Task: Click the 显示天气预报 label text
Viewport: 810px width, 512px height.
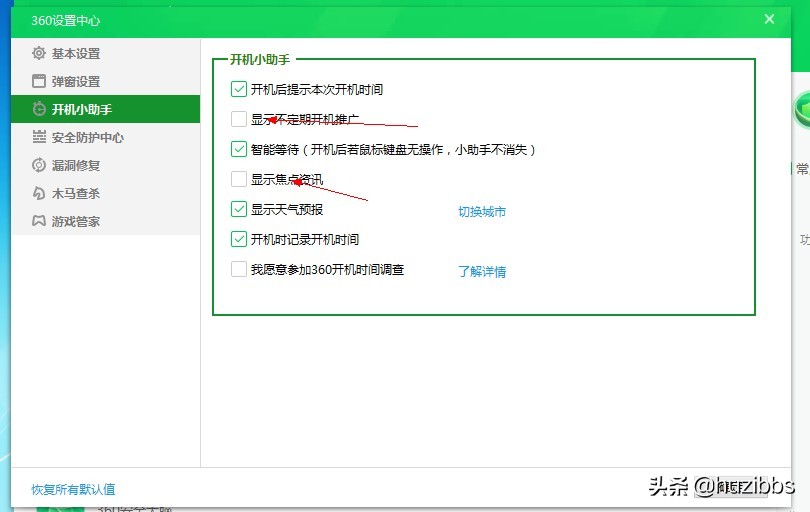Action: (287, 209)
